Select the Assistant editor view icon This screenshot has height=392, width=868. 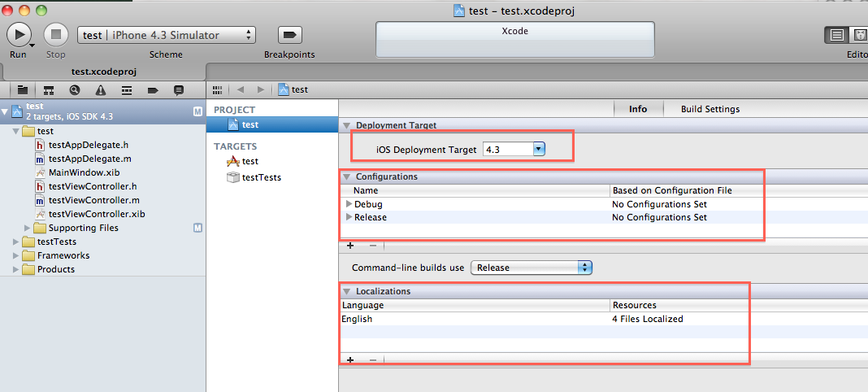[860, 35]
